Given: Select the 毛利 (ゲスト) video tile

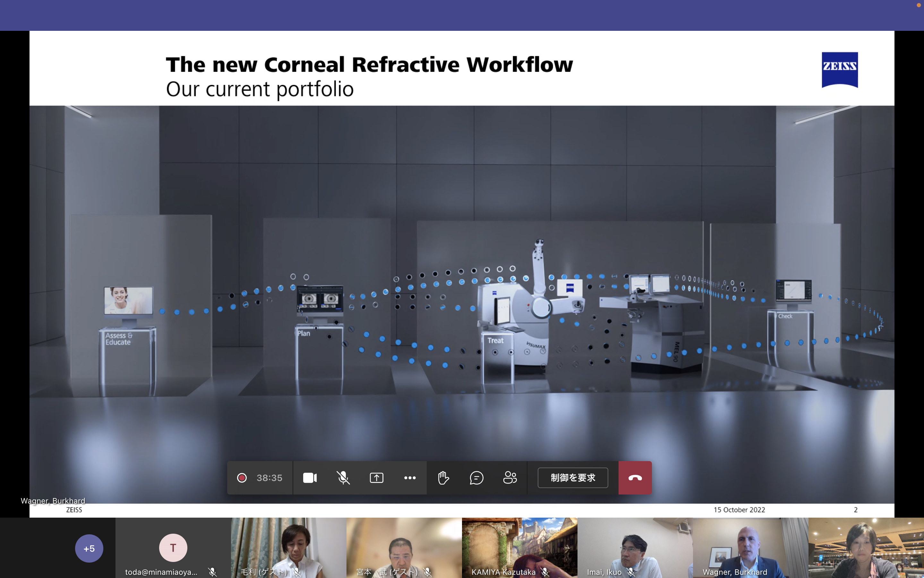Looking at the screenshot, I should point(289,548).
